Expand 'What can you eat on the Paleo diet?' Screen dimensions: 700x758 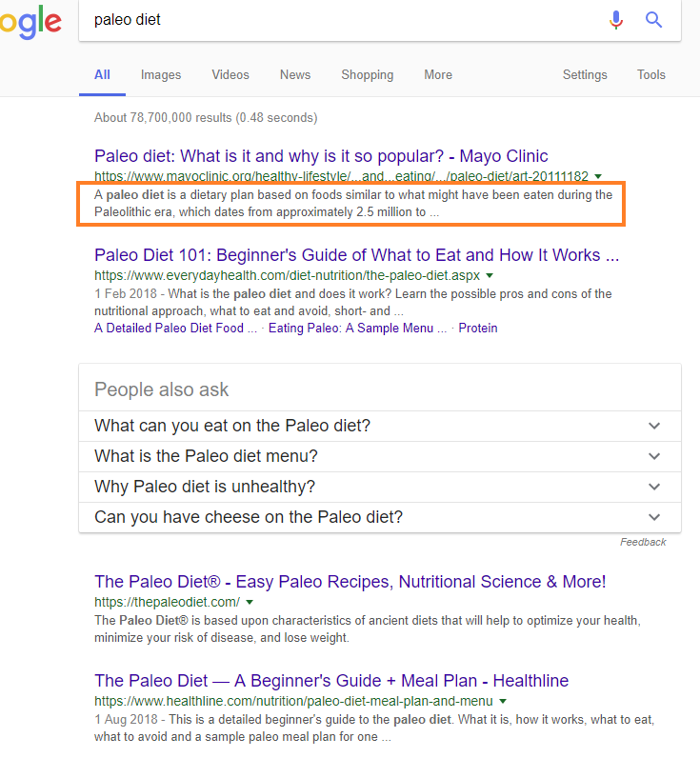[x=380, y=426]
